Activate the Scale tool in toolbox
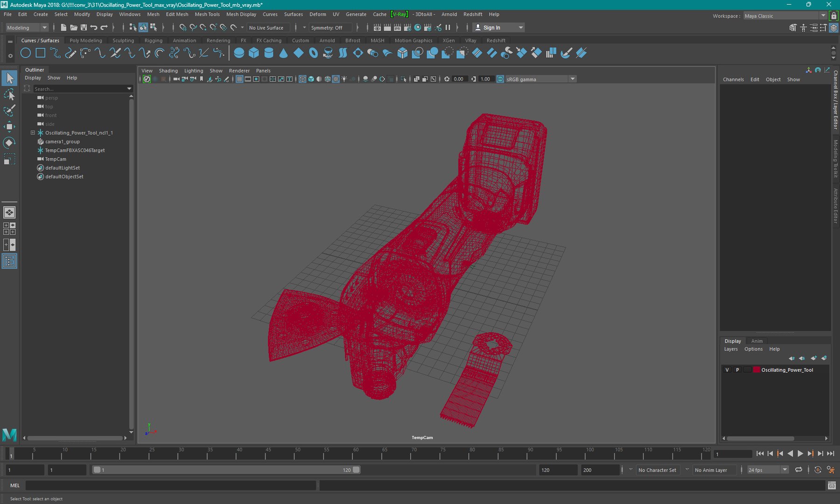Image resolution: width=840 pixels, height=504 pixels. [x=9, y=159]
